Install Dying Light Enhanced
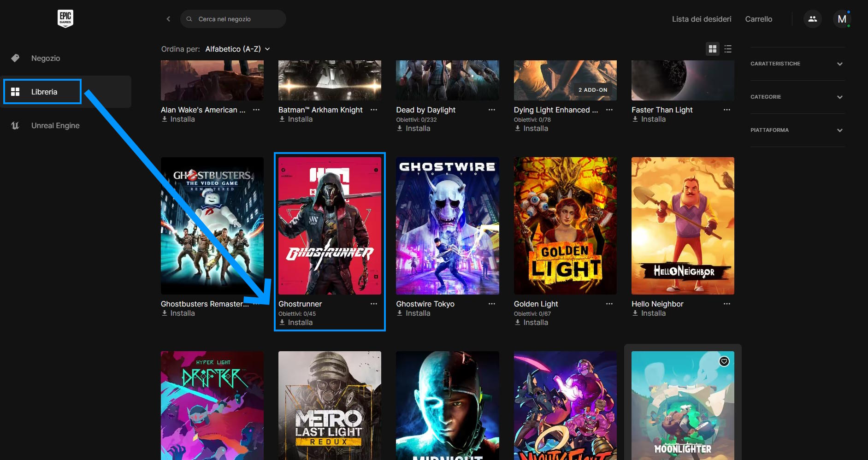 (x=531, y=128)
